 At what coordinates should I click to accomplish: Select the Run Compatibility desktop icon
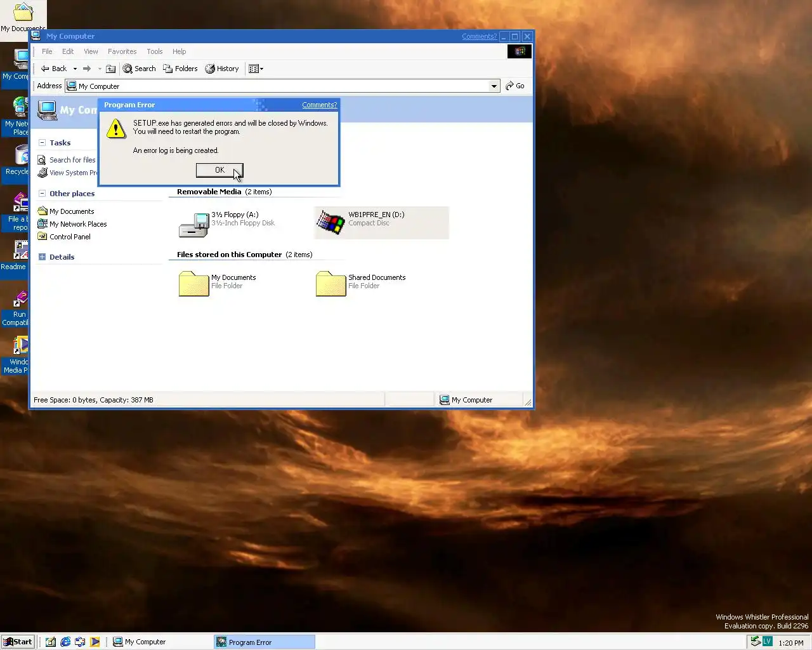click(x=16, y=307)
